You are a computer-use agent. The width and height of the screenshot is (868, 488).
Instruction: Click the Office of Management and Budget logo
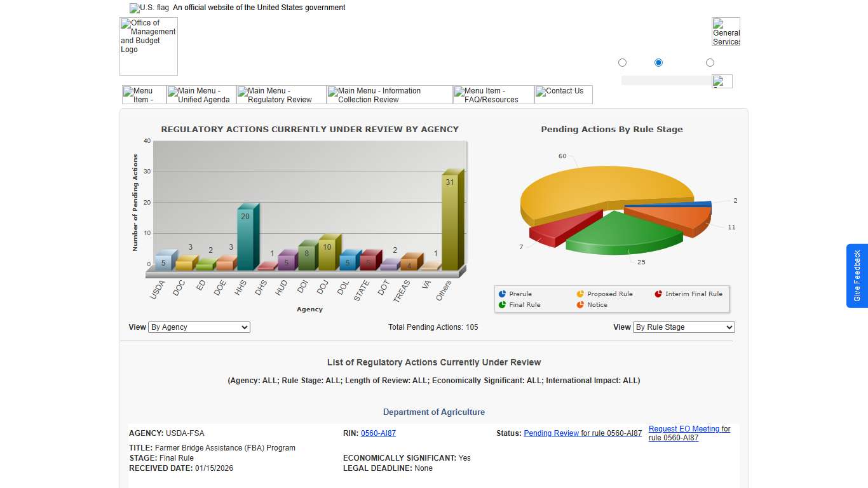(x=148, y=46)
